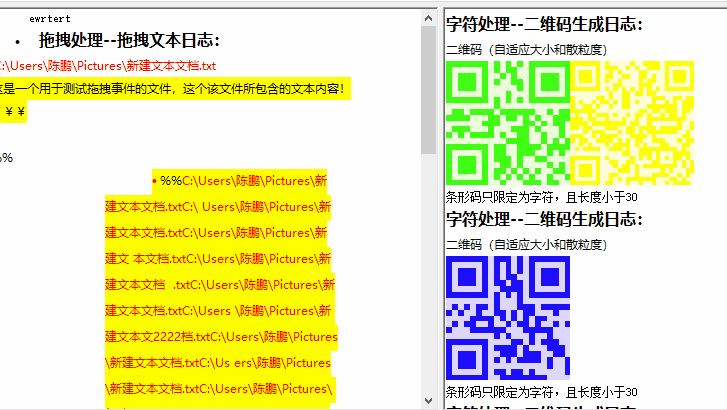The height and width of the screenshot is (410, 727).
Task: Click the left pane vertical scrollbar thumb
Action: [429, 90]
